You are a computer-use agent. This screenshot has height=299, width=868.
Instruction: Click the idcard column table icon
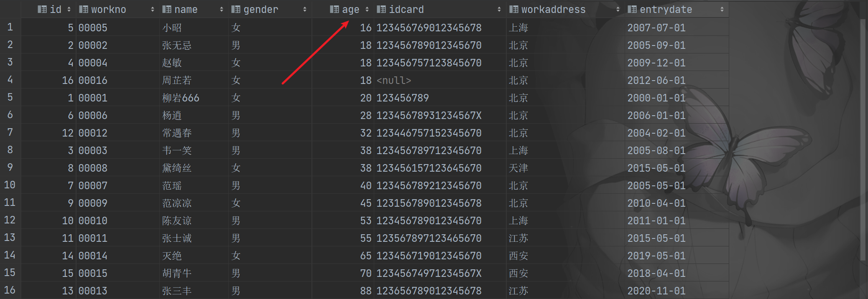381,9
